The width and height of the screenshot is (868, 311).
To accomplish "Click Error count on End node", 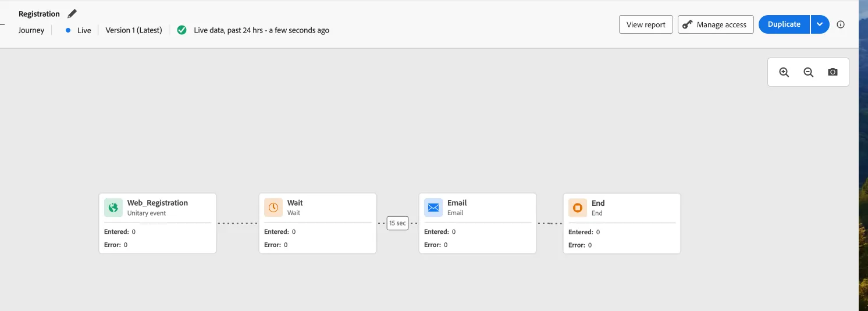I will [580, 245].
